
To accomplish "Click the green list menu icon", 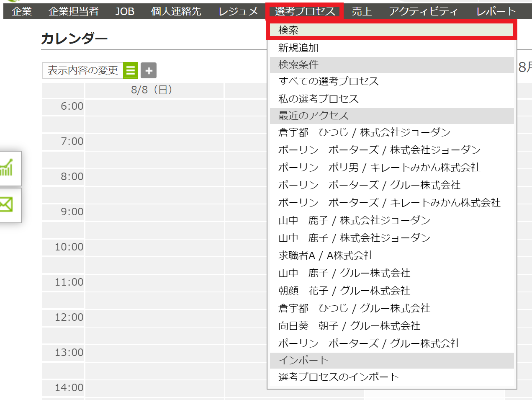I will pyautogui.click(x=131, y=70).
